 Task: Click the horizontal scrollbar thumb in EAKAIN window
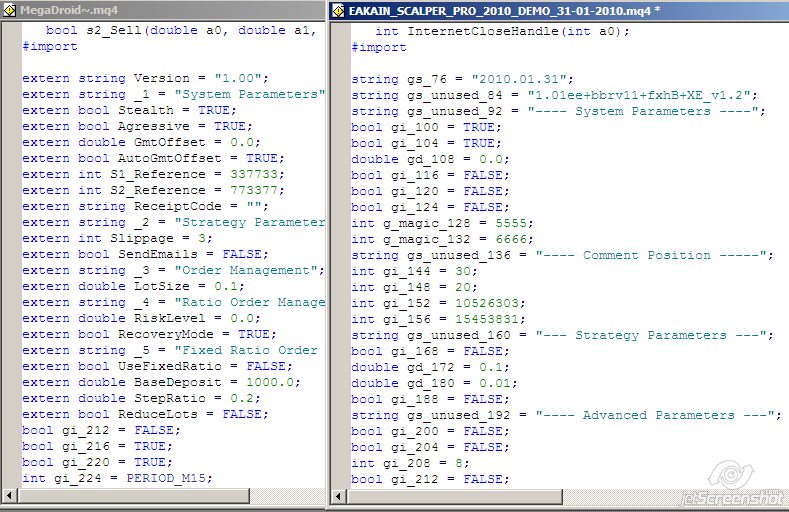(454, 496)
